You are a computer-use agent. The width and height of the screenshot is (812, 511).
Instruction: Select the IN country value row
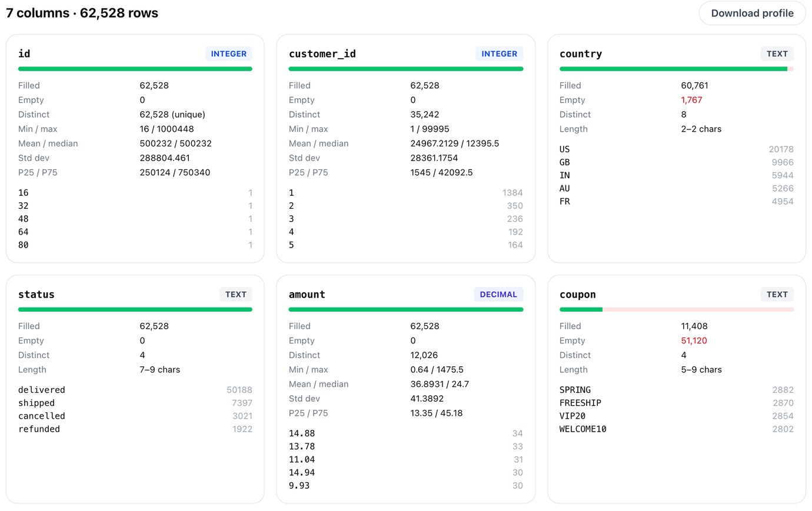pyautogui.click(x=677, y=175)
